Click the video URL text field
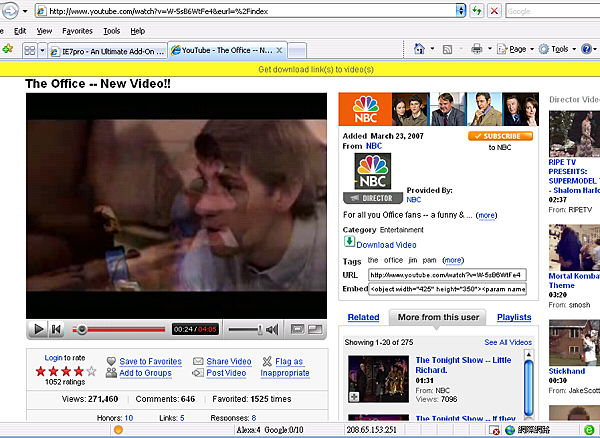Image resolution: width=600 pixels, height=438 pixels. click(x=447, y=275)
